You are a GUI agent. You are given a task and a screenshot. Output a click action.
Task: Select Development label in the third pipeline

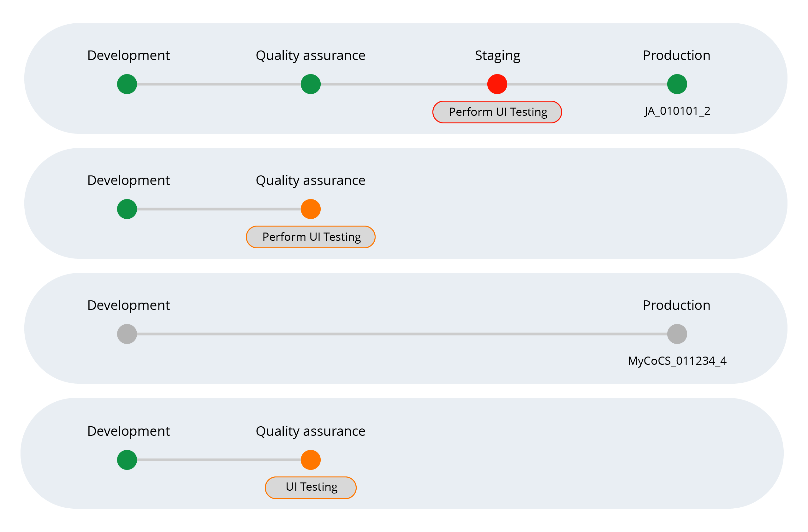[128, 305]
